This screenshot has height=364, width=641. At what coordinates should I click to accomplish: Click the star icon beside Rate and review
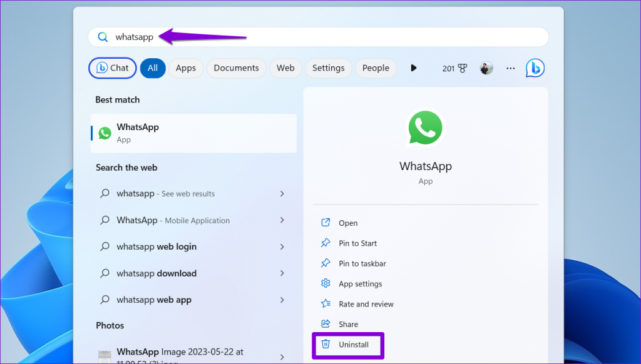[x=326, y=303]
